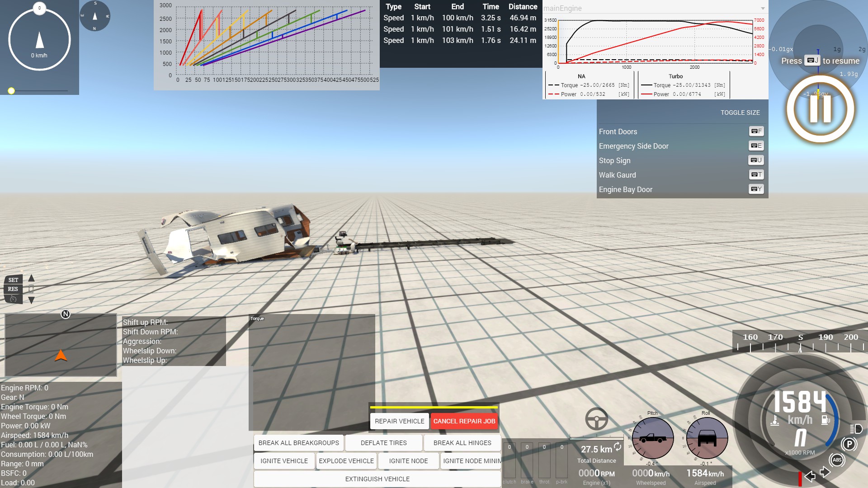Click the REPAIR VEHICLE button

[x=400, y=421]
